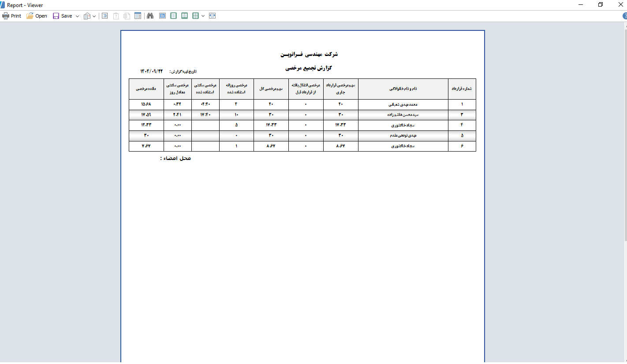This screenshot has height=364, width=627.
Task: Switch to full screen view mode icon
Action: pos(162,16)
